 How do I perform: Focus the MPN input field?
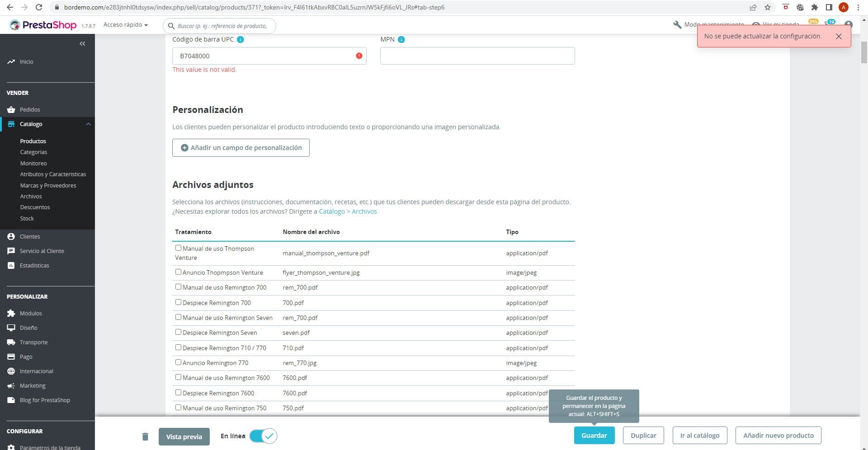[x=477, y=56]
